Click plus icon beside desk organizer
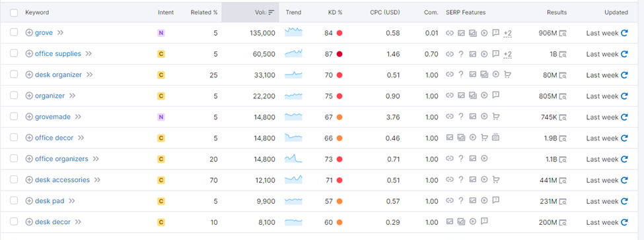 click(29, 75)
